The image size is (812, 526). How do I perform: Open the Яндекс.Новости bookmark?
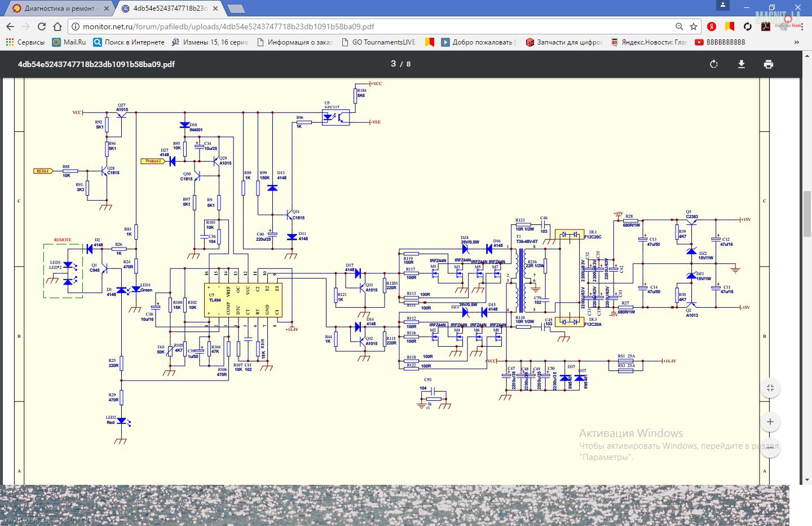[x=648, y=42]
